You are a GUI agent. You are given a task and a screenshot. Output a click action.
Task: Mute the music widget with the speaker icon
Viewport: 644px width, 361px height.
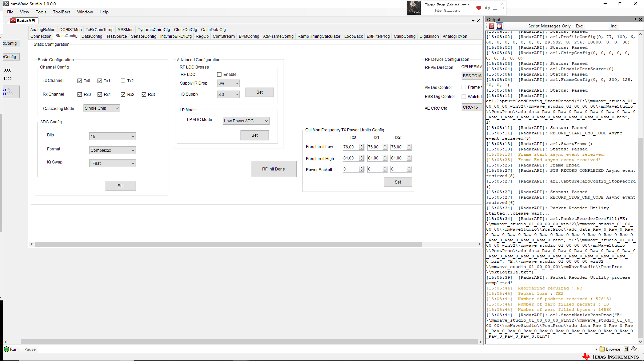pyautogui.click(x=487, y=8)
